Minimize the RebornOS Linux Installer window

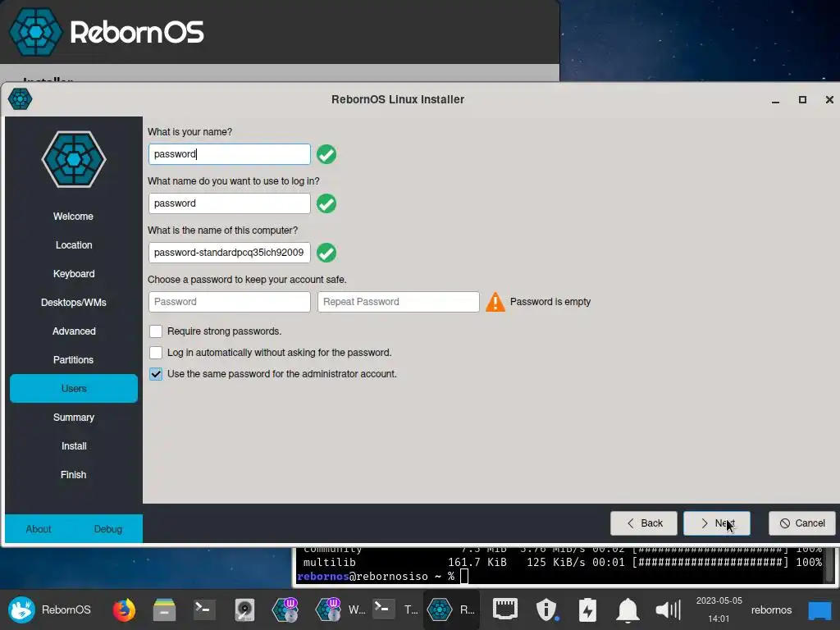coord(775,99)
